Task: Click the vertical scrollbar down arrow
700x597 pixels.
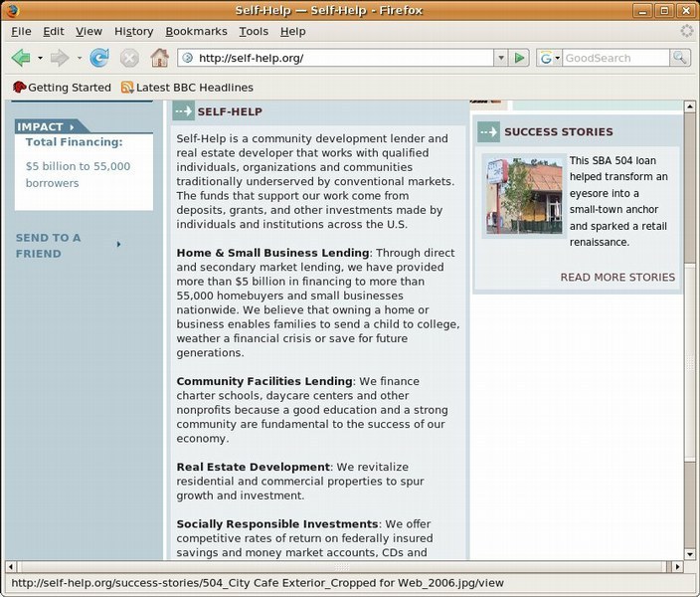Action: click(x=690, y=553)
